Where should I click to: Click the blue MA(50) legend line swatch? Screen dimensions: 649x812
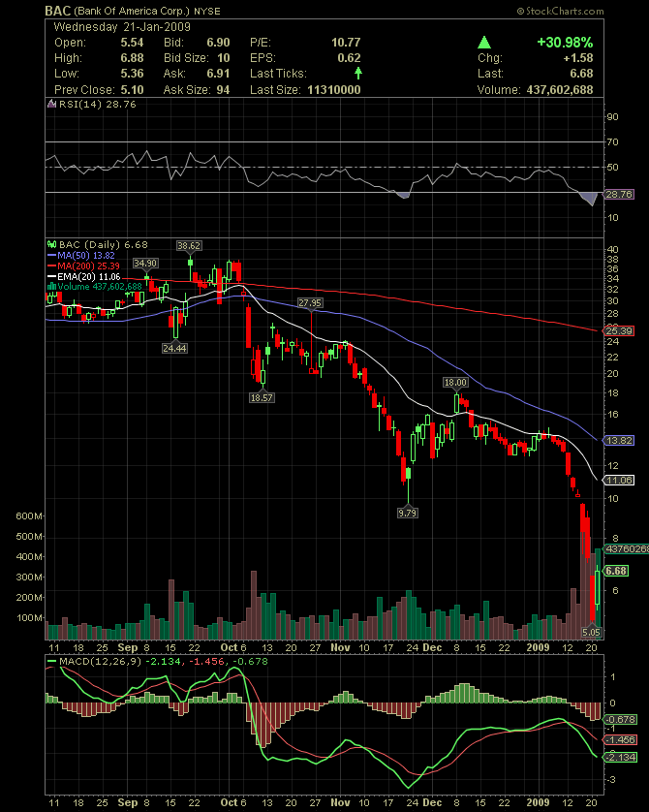pos(51,255)
